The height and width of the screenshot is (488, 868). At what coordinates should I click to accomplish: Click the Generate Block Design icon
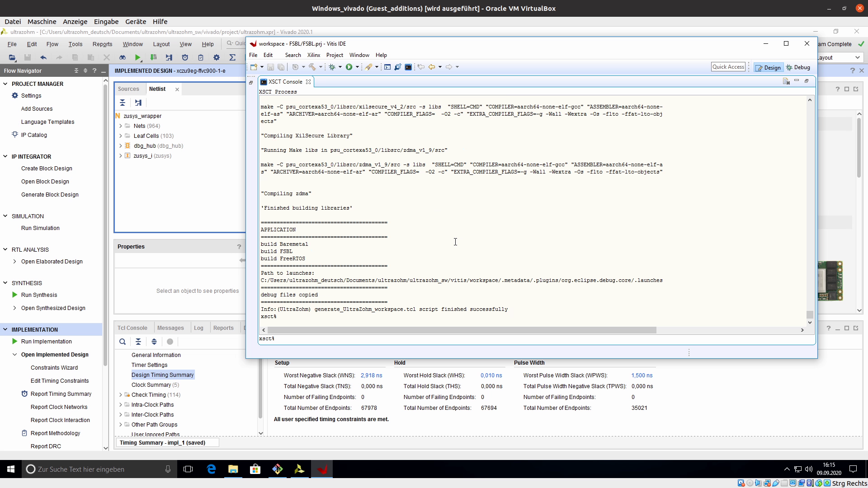coord(49,194)
